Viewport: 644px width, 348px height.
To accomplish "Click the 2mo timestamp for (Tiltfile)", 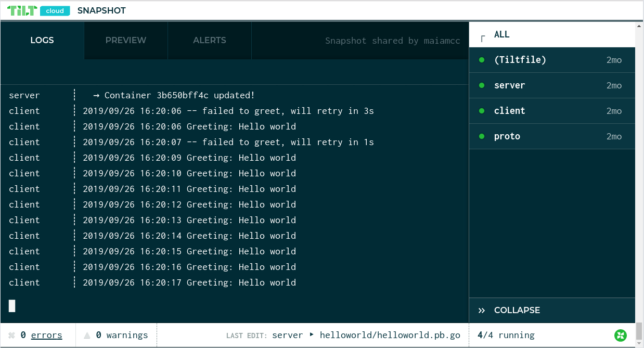I will 614,60.
